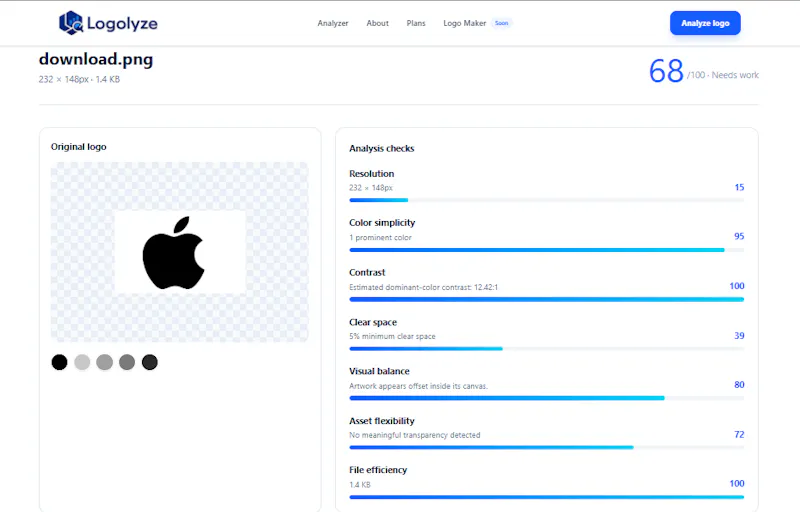The width and height of the screenshot is (800, 512).
Task: Click the Resolution progress bar
Action: (x=546, y=200)
